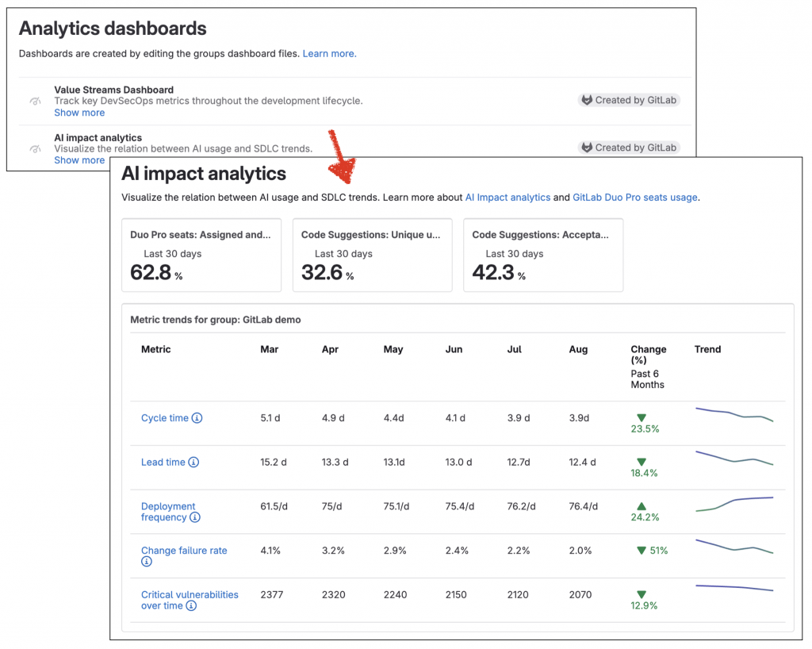Click the Deployment frequency trend sparkline
The height and width of the screenshot is (649, 812).
(x=734, y=504)
